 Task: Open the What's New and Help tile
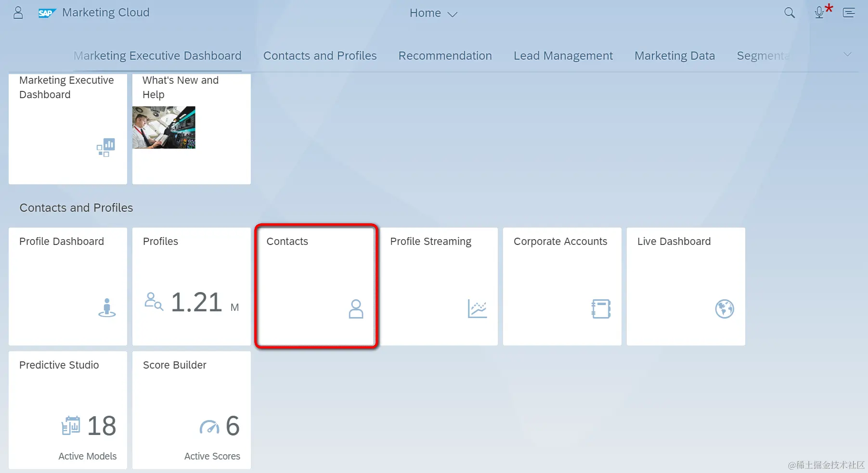pyautogui.click(x=192, y=128)
